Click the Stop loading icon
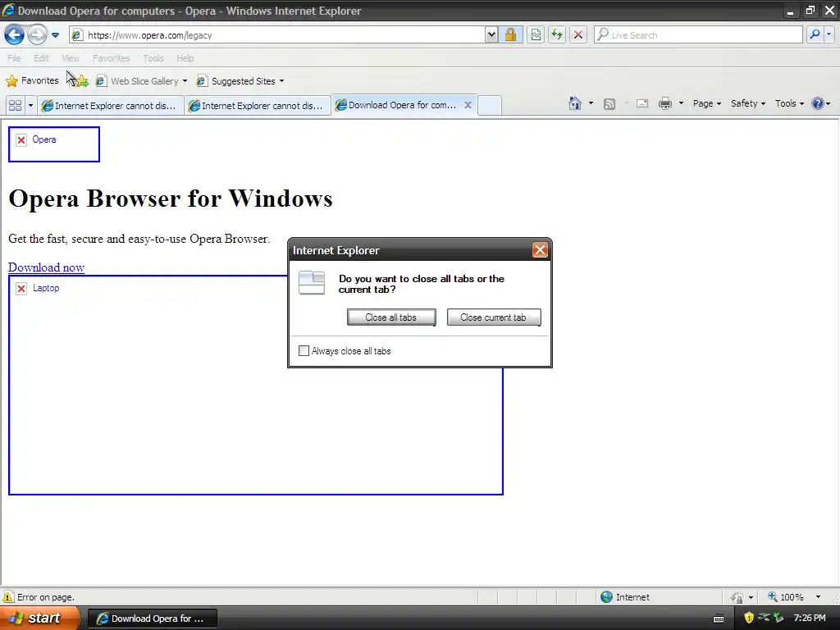This screenshot has height=630, width=840. point(578,35)
